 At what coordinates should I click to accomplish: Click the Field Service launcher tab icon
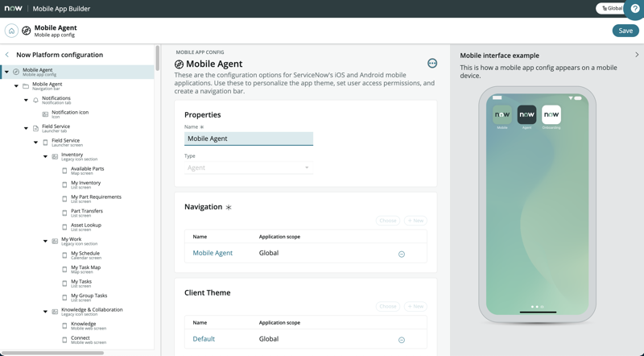pyautogui.click(x=35, y=128)
